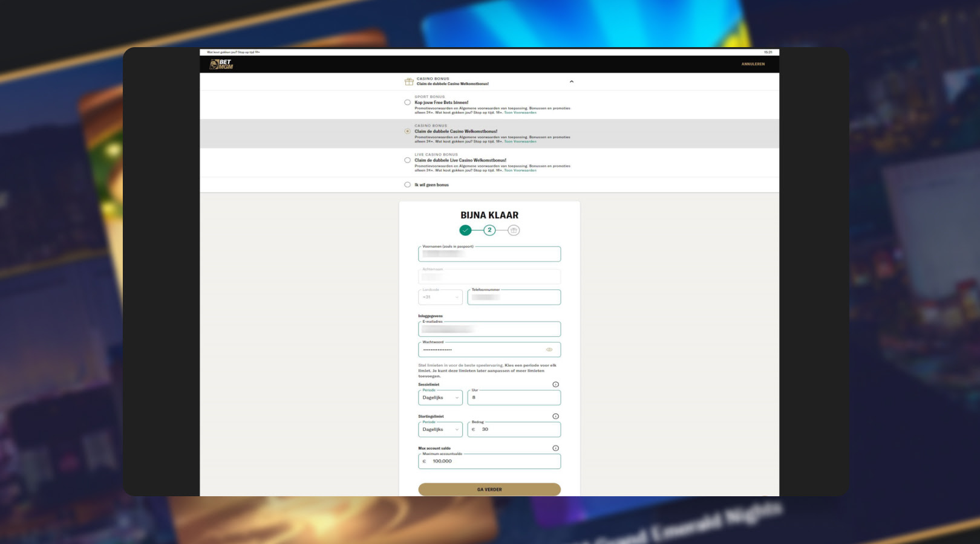Click step 2 circle in progress indicator
Viewport: 980px width, 544px height.
(489, 230)
